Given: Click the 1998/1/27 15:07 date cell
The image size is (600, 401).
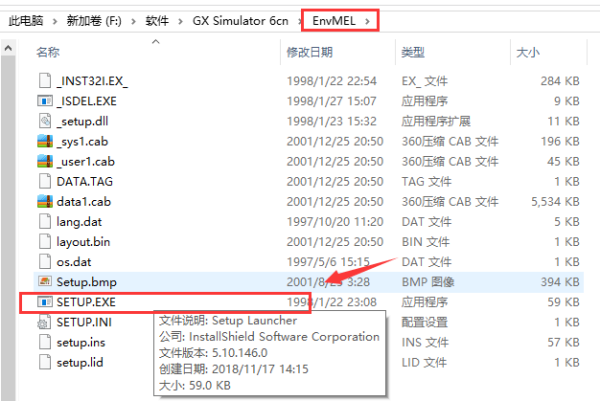Looking at the screenshot, I should (x=332, y=101).
